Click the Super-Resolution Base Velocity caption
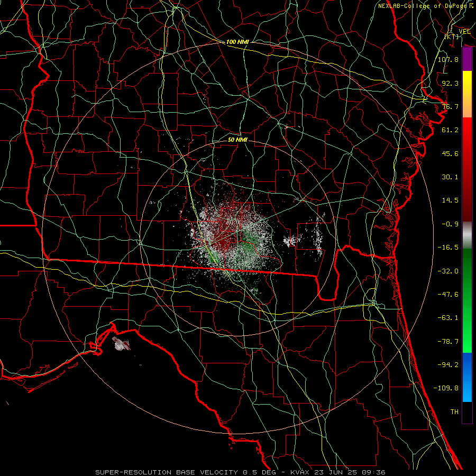 (240, 472)
